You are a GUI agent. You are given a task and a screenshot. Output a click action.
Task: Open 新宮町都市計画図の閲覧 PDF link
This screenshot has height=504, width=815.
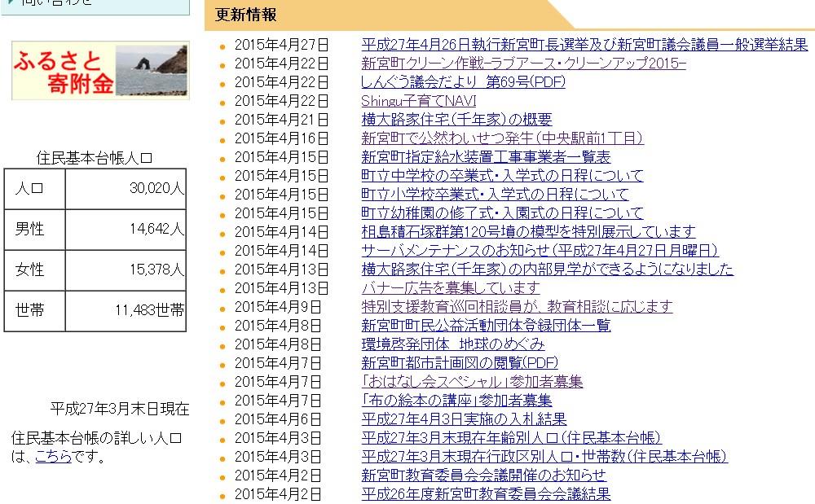click(x=460, y=362)
